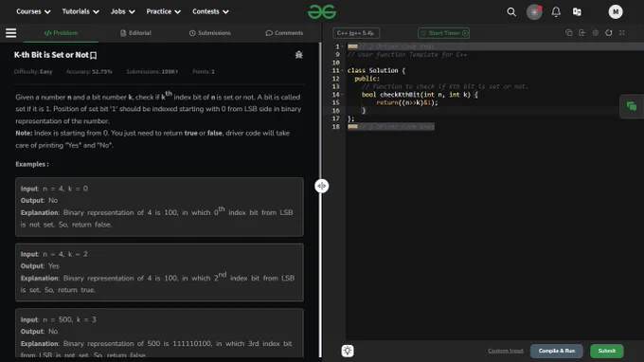This screenshot has height=362, width=644.
Task: Bookmark the K-th Bit problem
Action: click(94, 55)
